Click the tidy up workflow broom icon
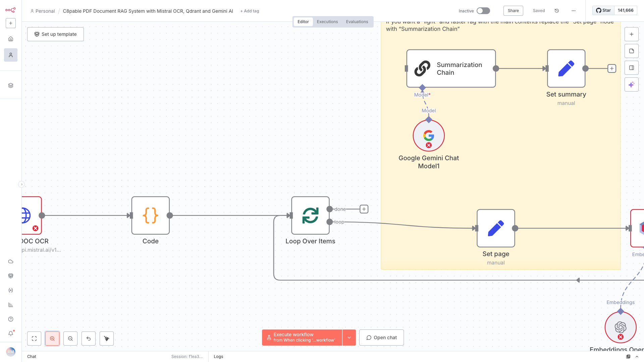 107,339
